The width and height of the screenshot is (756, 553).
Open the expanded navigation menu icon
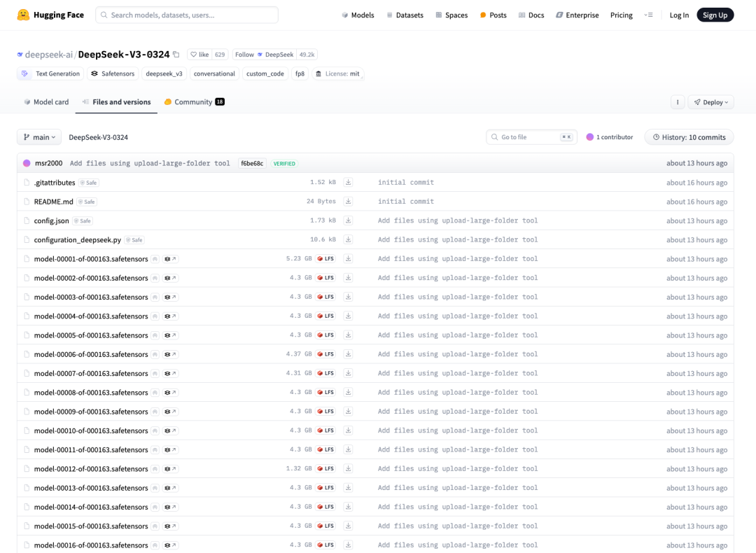(x=648, y=15)
